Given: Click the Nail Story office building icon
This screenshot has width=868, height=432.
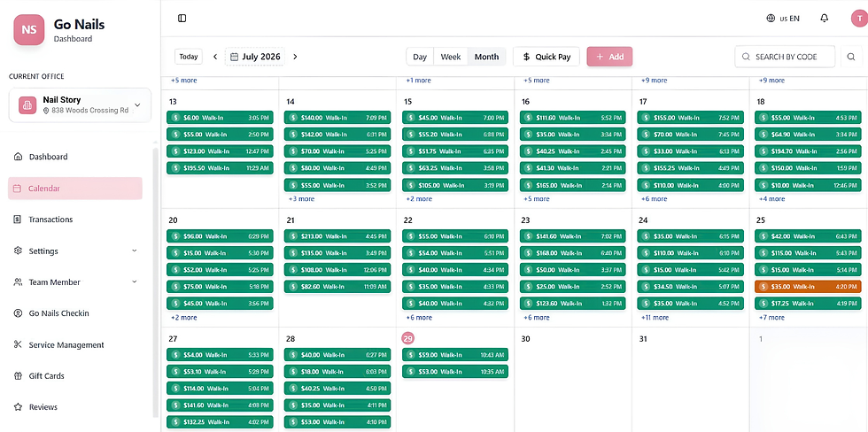Looking at the screenshot, I should [x=27, y=105].
